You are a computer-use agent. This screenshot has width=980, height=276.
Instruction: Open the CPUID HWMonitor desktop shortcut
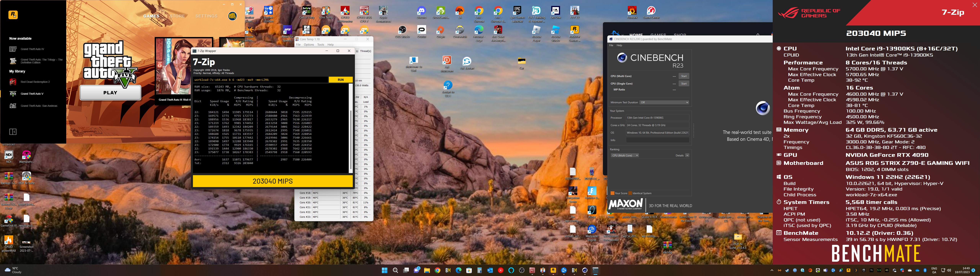(x=345, y=15)
